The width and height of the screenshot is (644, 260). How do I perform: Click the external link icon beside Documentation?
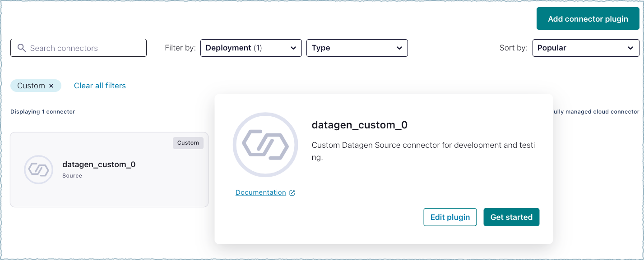click(x=292, y=193)
